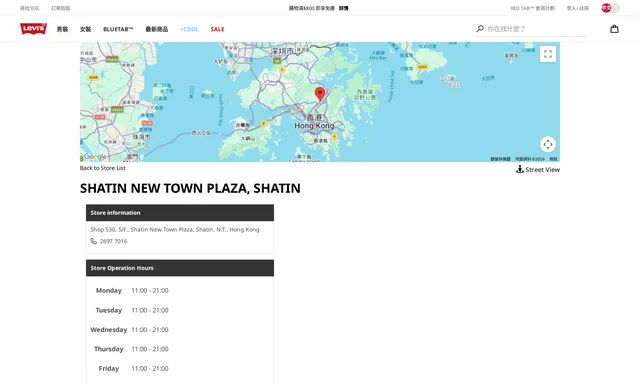Open the 男裝 menu

click(62, 29)
